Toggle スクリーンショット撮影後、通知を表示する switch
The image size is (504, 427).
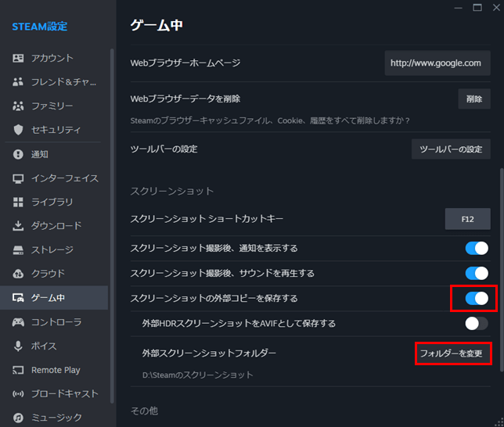pyautogui.click(x=477, y=248)
